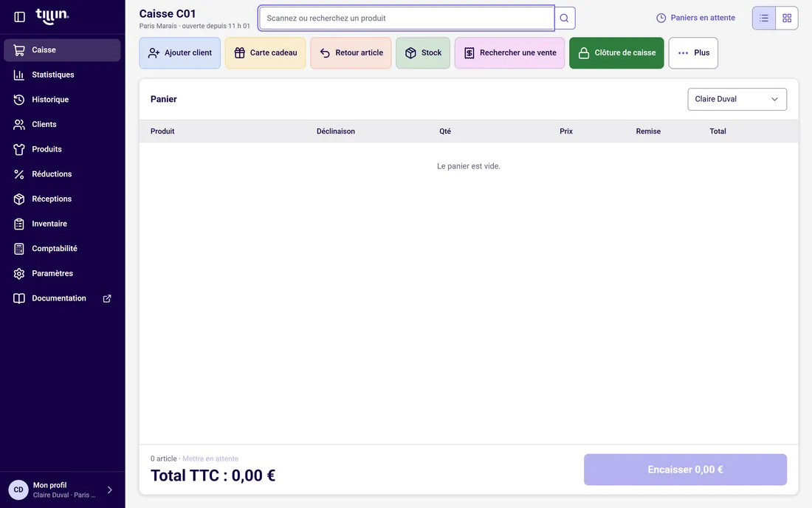The width and height of the screenshot is (812, 508).
Task: Click the Prix column header
Action: 566,131
